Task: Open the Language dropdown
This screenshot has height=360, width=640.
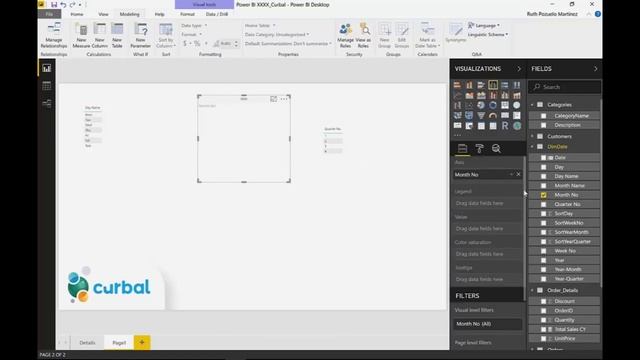Action: pos(484,25)
